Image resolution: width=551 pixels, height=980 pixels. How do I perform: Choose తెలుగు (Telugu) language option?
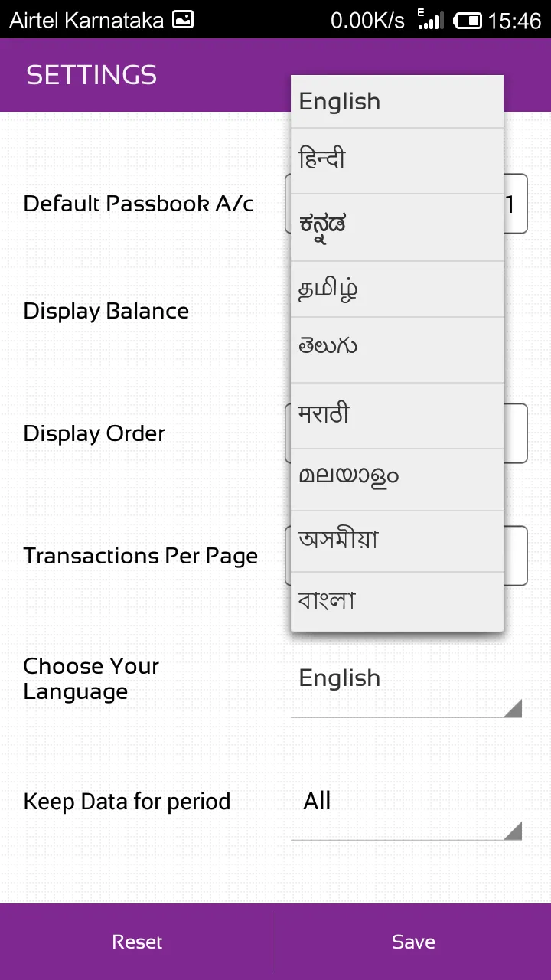(x=396, y=349)
